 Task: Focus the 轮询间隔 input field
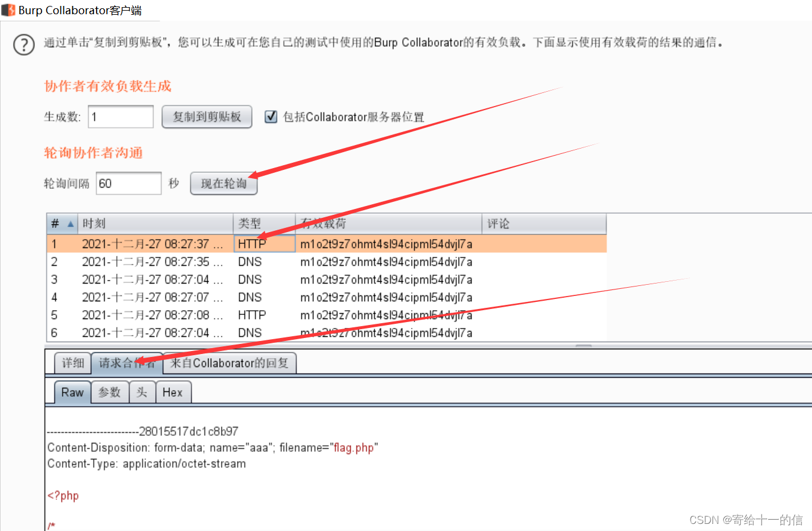[x=129, y=184]
